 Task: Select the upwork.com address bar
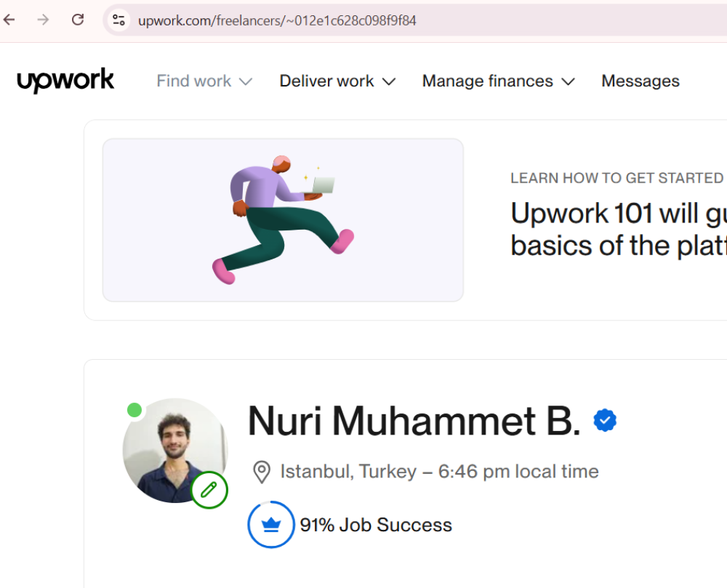point(363,20)
